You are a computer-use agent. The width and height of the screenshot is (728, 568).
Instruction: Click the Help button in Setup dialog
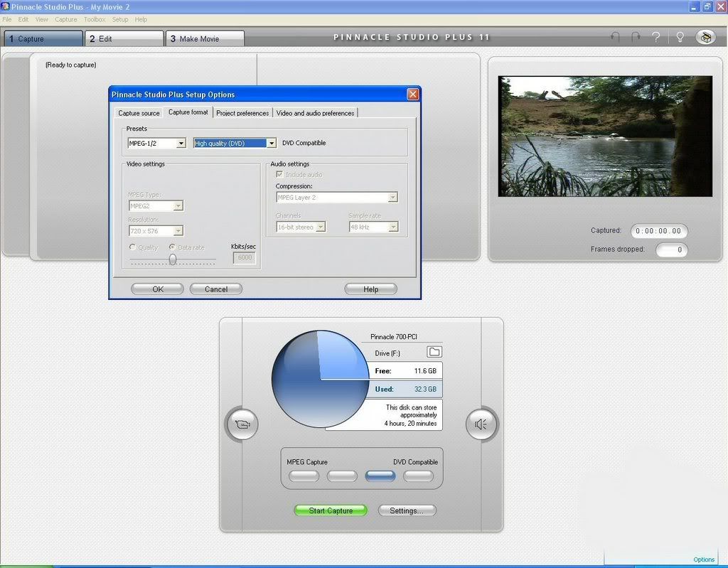pyautogui.click(x=370, y=289)
